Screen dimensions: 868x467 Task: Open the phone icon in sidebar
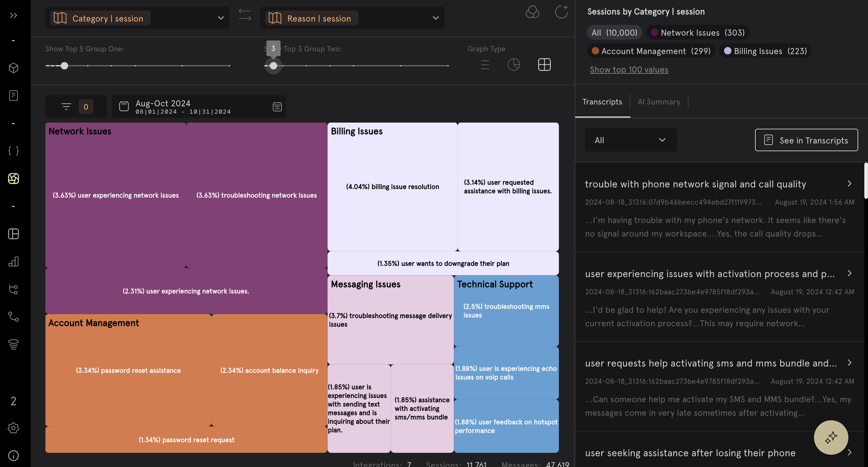click(14, 317)
